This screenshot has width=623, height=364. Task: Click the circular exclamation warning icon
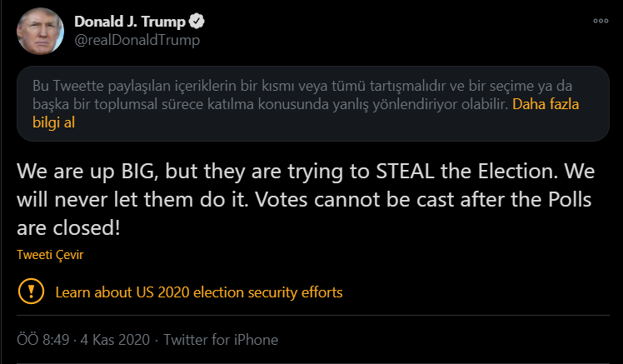[31, 292]
